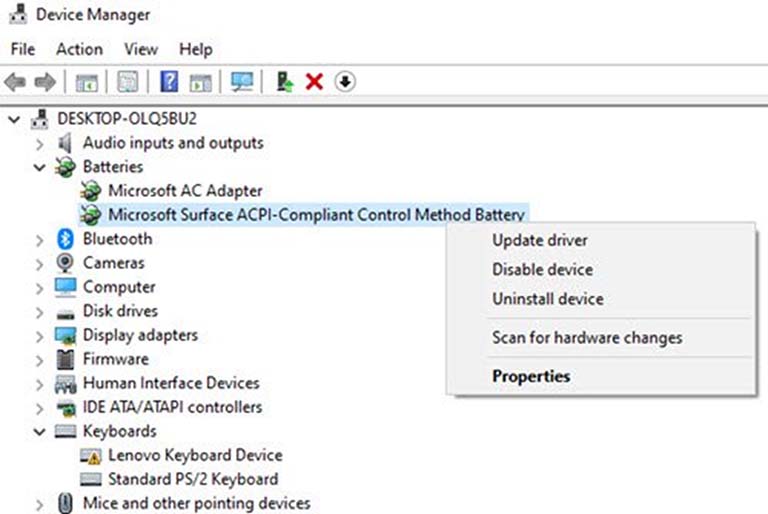Choose Properties from the context menu

pos(531,376)
